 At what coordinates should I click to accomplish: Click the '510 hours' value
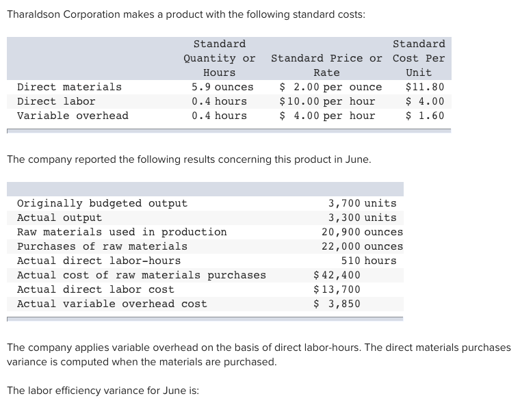pos(369,261)
